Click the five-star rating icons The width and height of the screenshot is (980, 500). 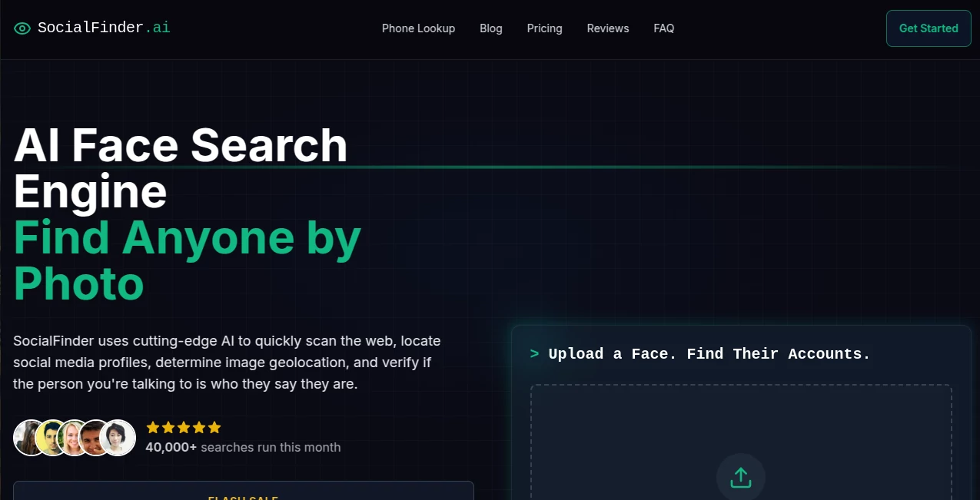click(x=184, y=427)
